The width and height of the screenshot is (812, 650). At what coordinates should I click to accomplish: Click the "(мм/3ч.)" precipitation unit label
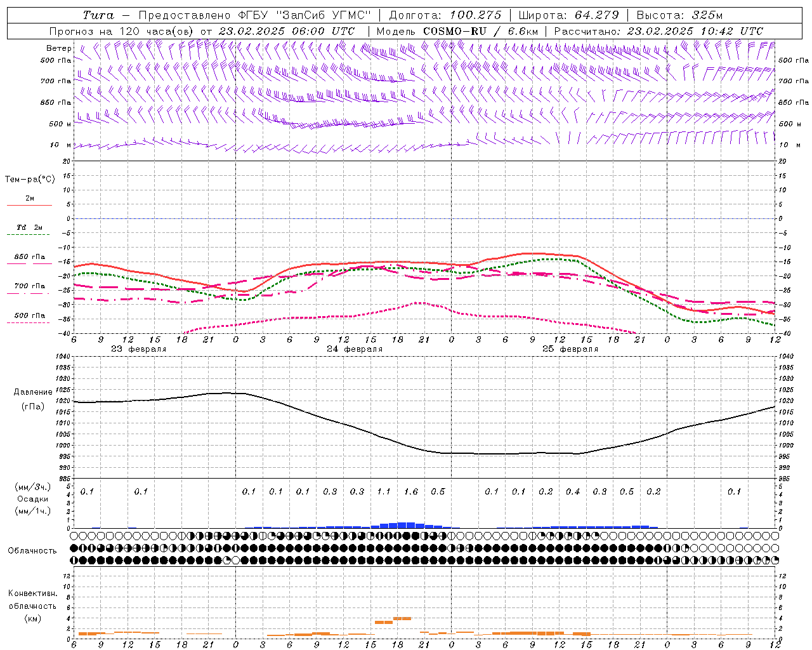point(33,487)
